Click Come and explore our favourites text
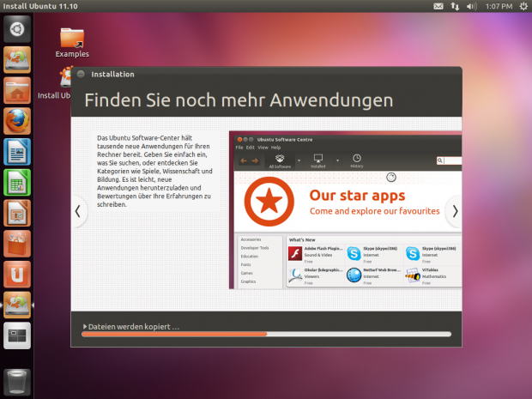The height and width of the screenshot is (399, 532). point(375,211)
